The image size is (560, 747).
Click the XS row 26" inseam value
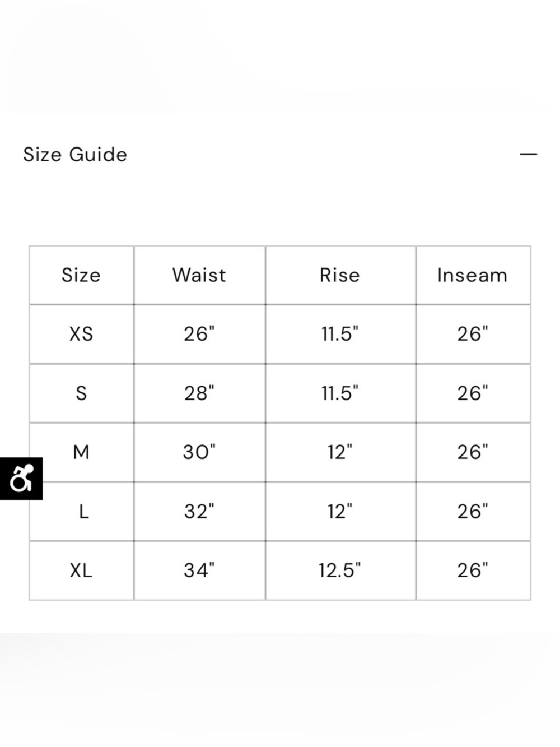click(x=473, y=334)
